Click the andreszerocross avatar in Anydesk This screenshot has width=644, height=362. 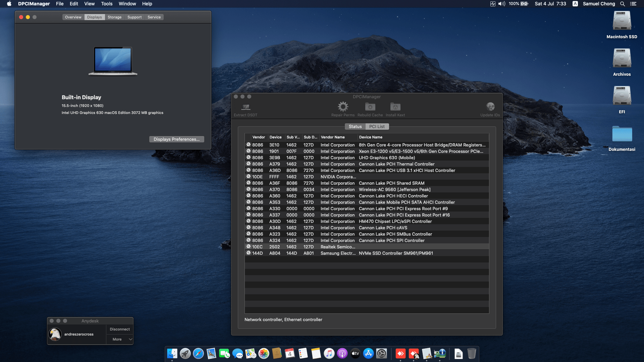(x=55, y=334)
